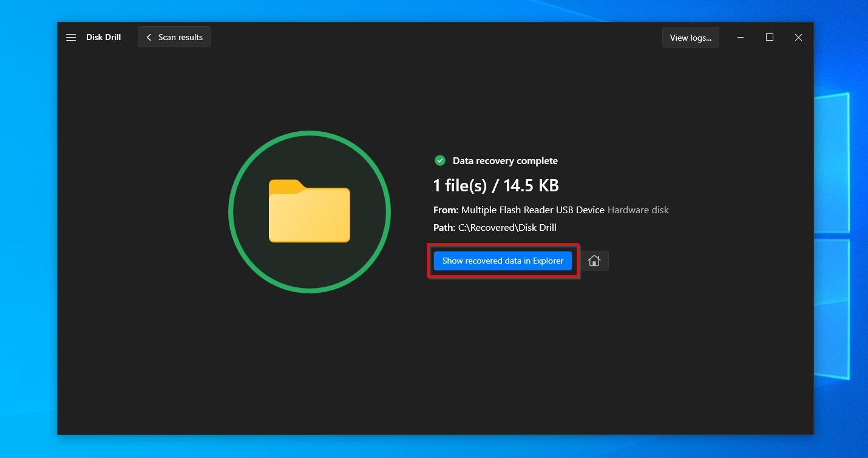The image size is (868, 458).
Task: Click the Multiple Flash Reader USB Device text
Action: coord(533,210)
